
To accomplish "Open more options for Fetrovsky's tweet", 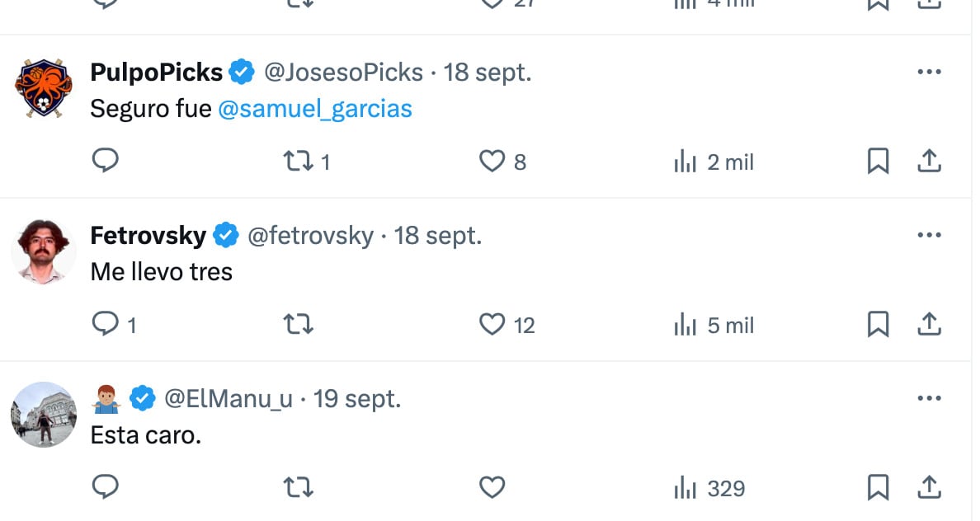I will pyautogui.click(x=929, y=236).
